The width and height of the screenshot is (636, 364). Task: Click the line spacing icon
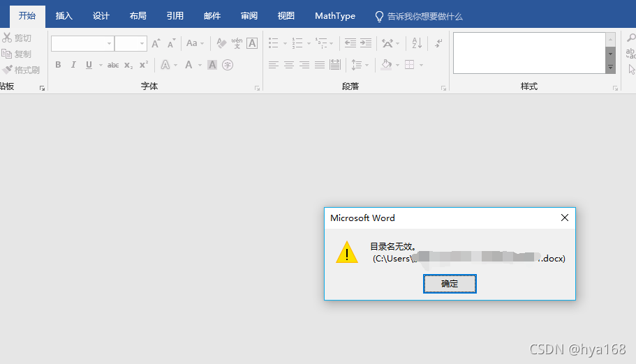[357, 65]
